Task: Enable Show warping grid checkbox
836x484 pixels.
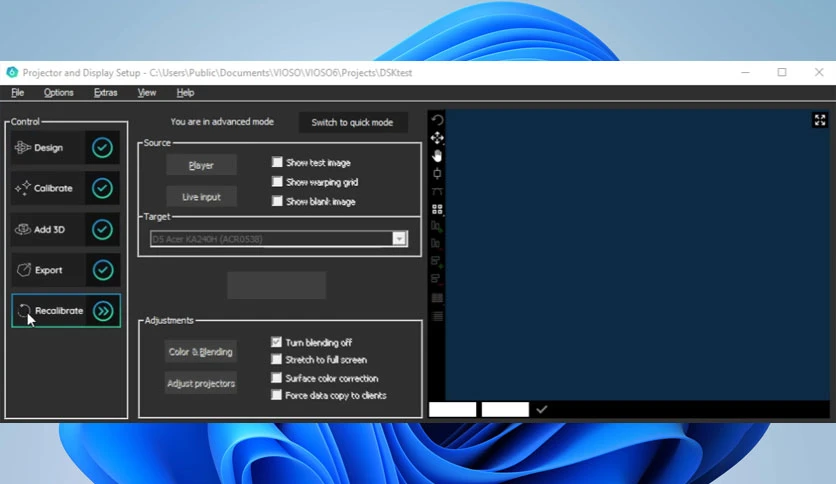Action: (277, 182)
